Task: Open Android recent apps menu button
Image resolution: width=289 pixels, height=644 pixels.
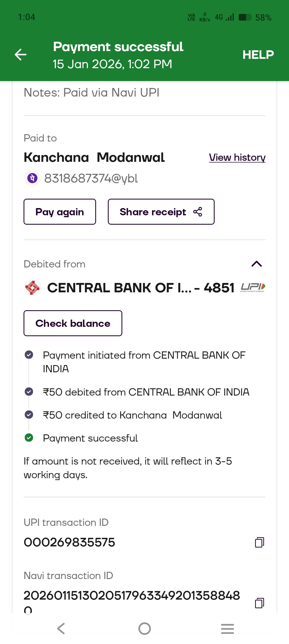Action: click(227, 628)
